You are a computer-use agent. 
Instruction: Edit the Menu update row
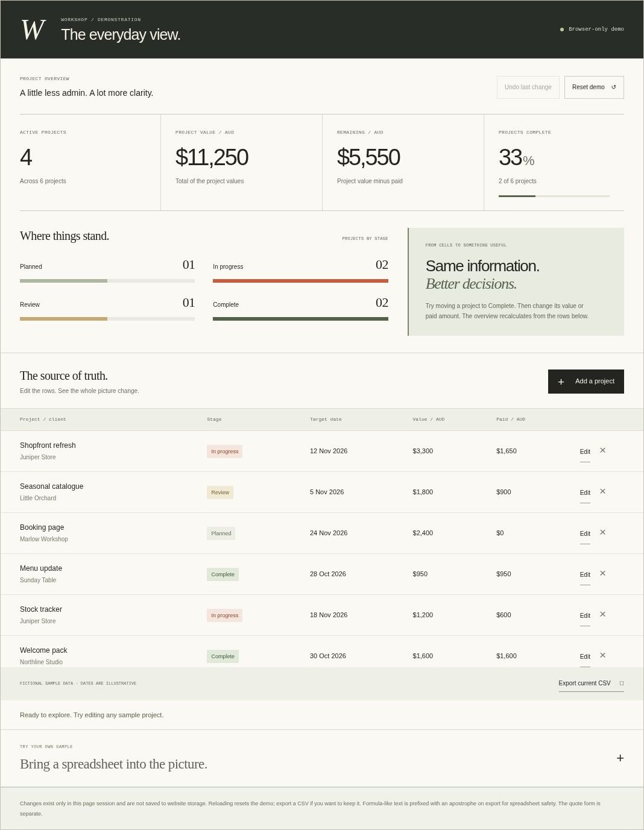585,574
